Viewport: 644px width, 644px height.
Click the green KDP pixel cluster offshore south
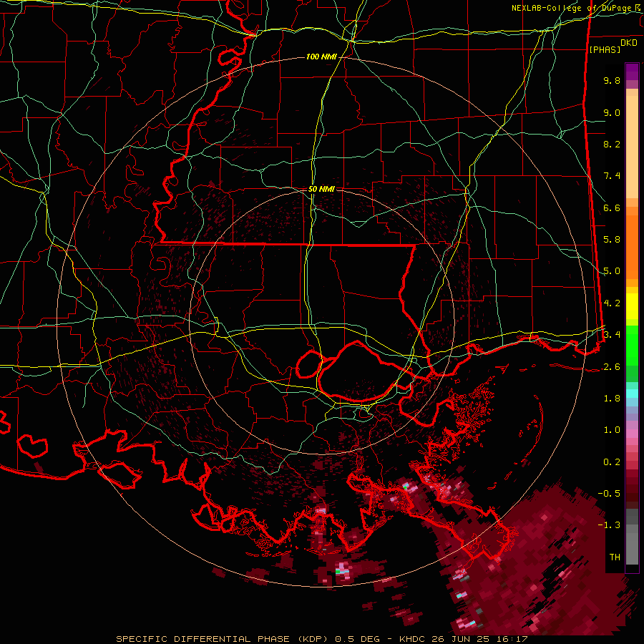point(338,571)
